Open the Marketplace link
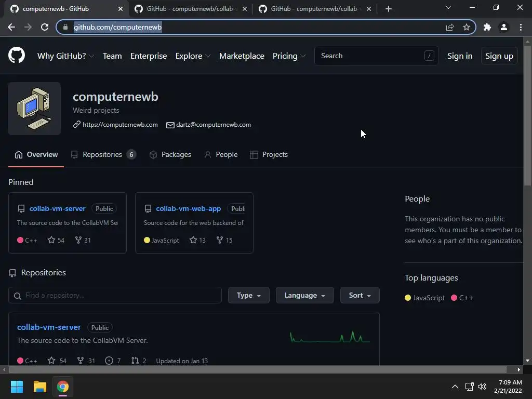This screenshot has height=399, width=532. pos(242,56)
